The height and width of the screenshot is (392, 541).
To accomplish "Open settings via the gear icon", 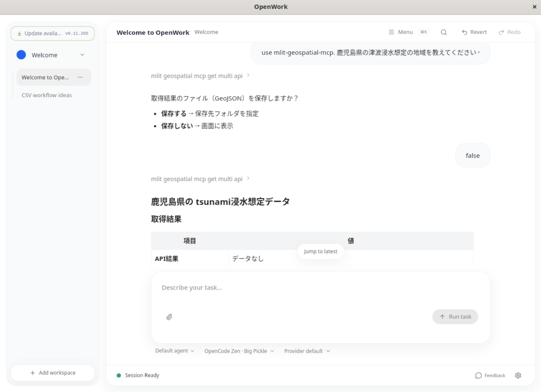I will point(518,376).
